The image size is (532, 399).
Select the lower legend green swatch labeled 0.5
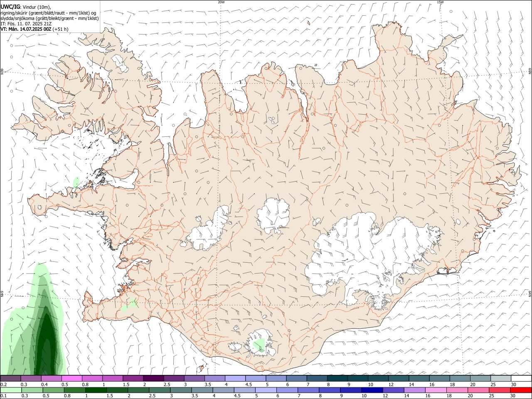click(54, 390)
